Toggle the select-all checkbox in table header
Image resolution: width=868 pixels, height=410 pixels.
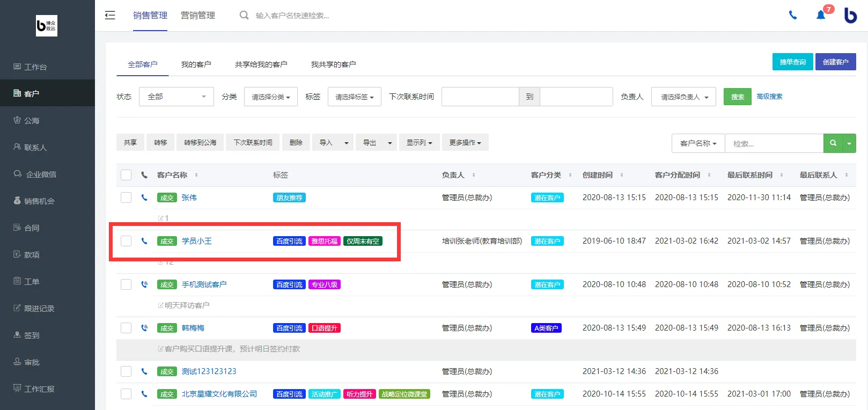126,175
